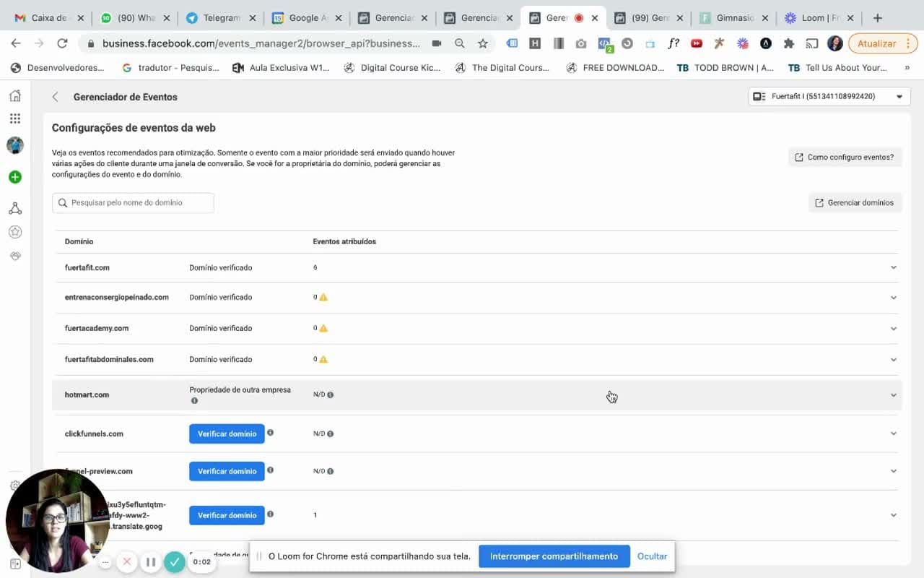The width and height of the screenshot is (924, 578).
Task: Click info icon next to hotmart.com N/D
Action: (331, 395)
